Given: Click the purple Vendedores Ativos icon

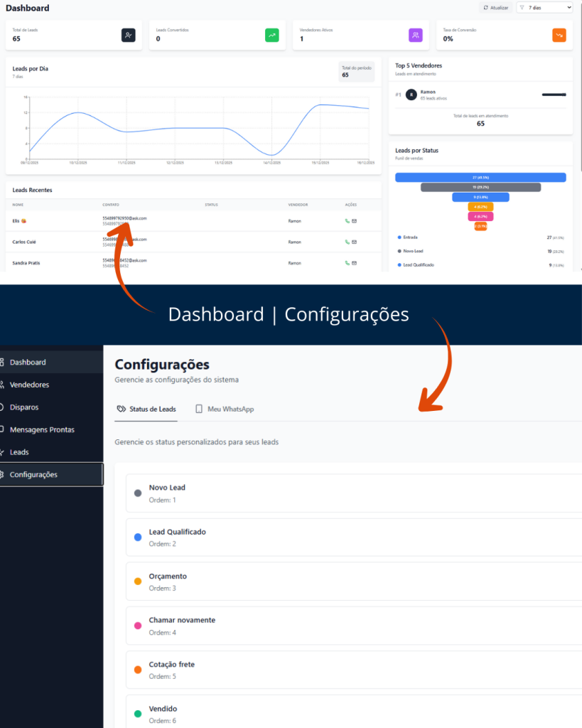Looking at the screenshot, I should (x=416, y=35).
